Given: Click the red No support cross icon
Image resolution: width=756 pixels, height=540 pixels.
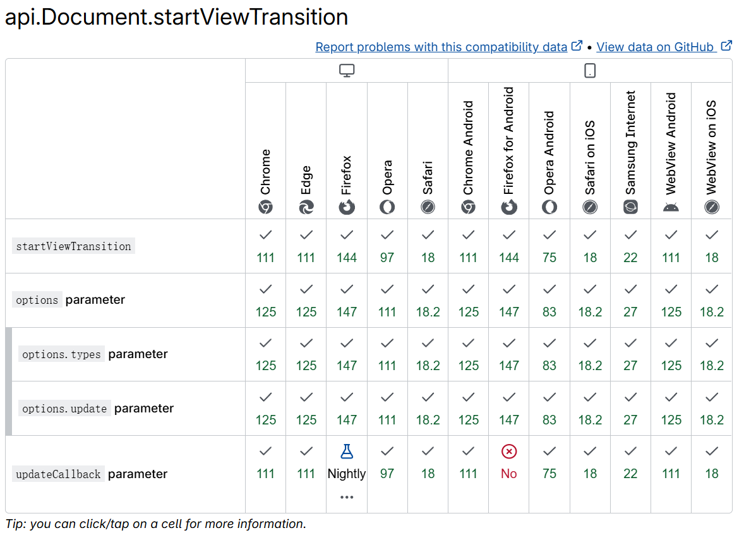Looking at the screenshot, I should click(509, 451).
